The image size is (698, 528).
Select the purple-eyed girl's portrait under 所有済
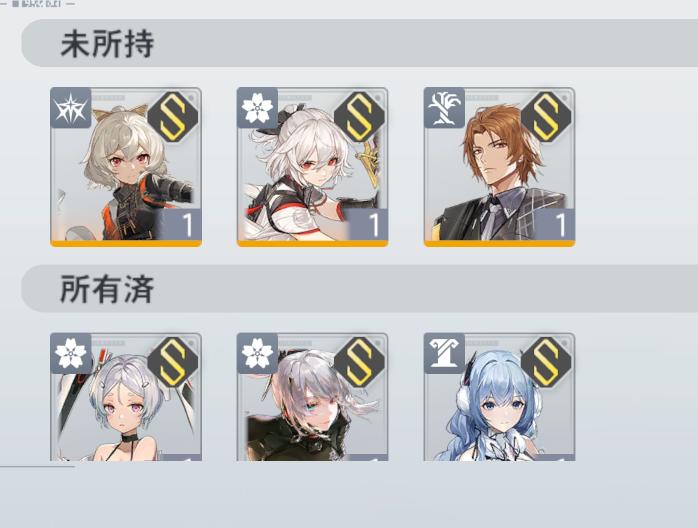pos(126,397)
